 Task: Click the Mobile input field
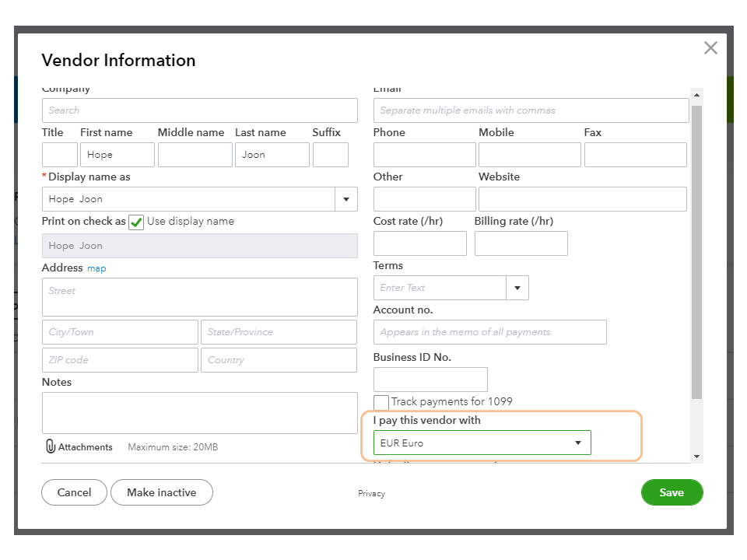(x=530, y=155)
